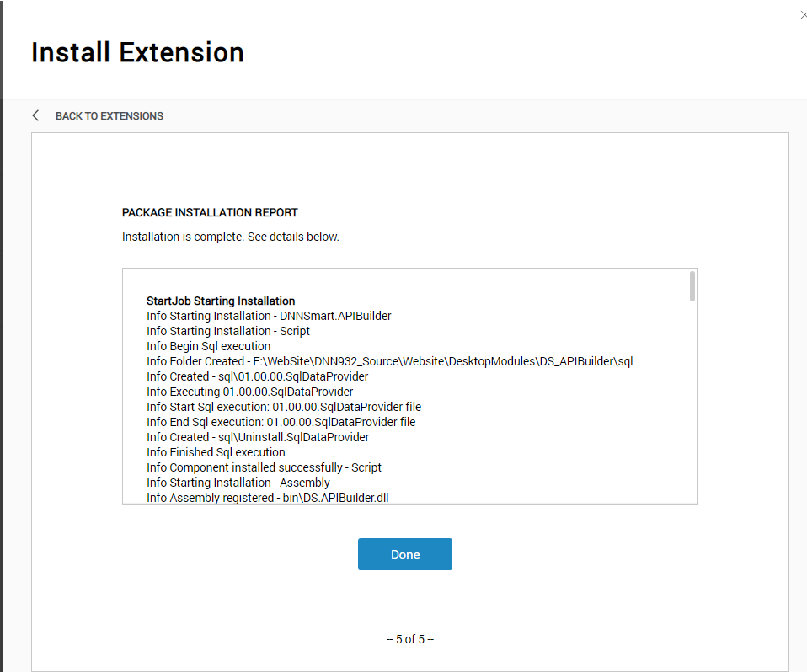
Task: Click the installation log scrollbar thumb
Action: (692, 286)
